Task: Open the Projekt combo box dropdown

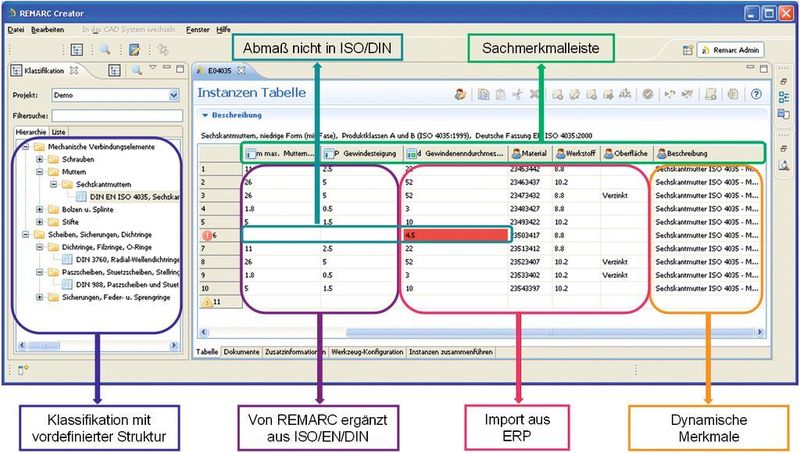Action: 173,95
